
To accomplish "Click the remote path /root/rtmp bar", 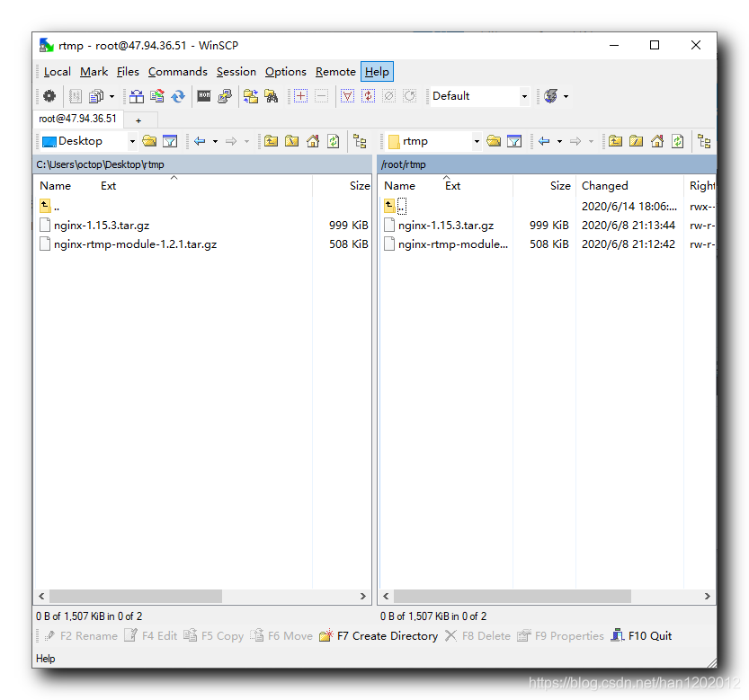I will click(x=547, y=164).
